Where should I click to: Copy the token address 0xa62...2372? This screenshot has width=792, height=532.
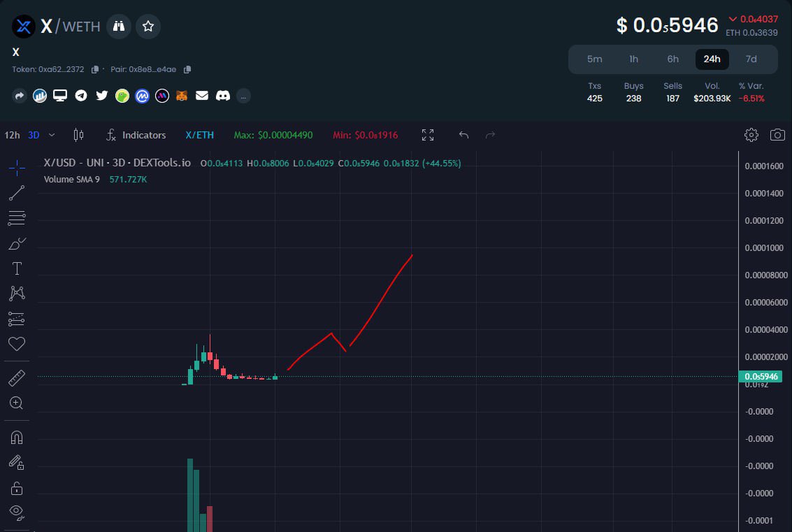(94, 69)
